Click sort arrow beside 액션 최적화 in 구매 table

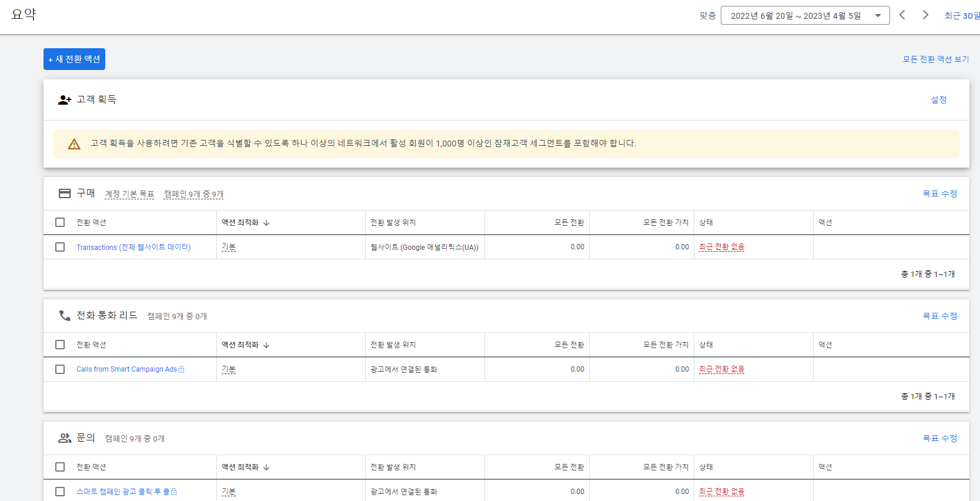click(x=266, y=223)
